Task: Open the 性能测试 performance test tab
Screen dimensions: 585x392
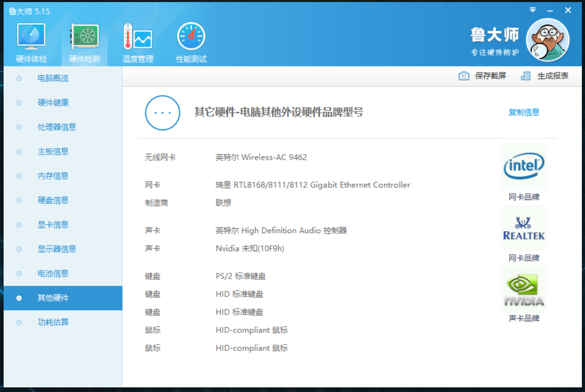Action: pos(191,43)
